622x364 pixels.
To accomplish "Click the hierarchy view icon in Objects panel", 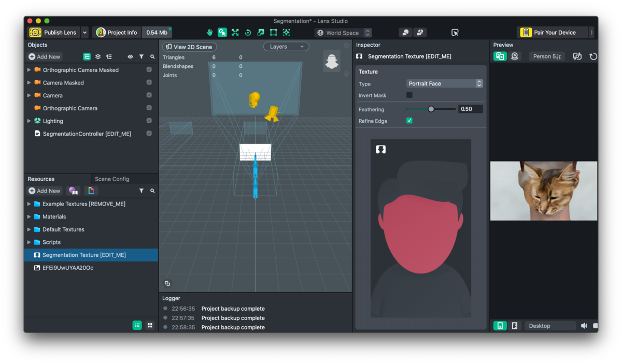I will click(87, 56).
